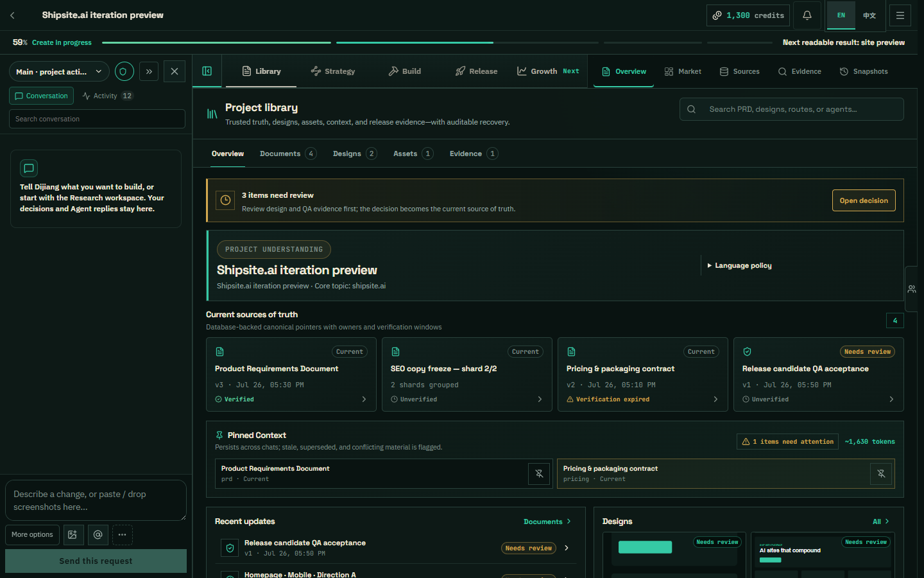The height and width of the screenshot is (578, 924).
Task: Click the double-chevron expand icon
Action: click(149, 71)
